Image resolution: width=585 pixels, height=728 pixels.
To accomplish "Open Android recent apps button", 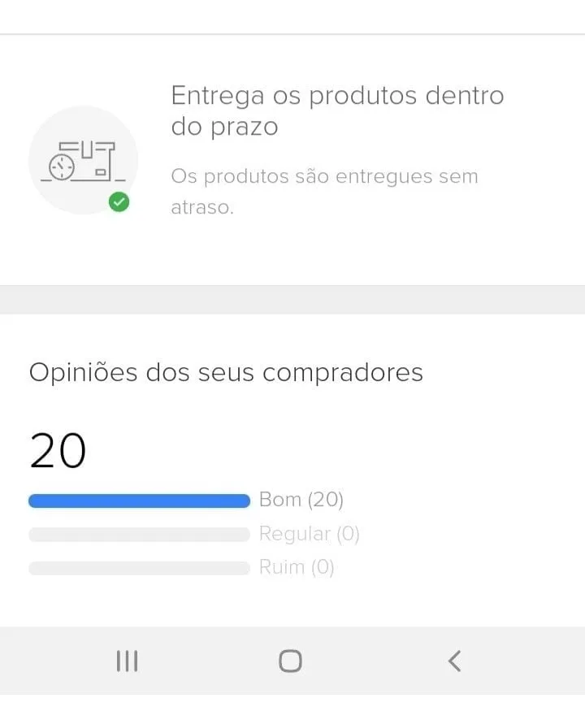I will [127, 661].
